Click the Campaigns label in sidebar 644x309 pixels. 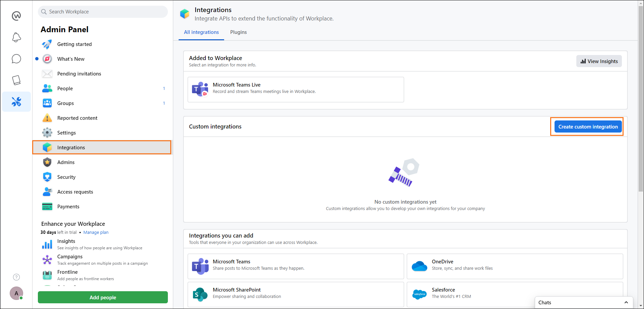[x=70, y=257]
